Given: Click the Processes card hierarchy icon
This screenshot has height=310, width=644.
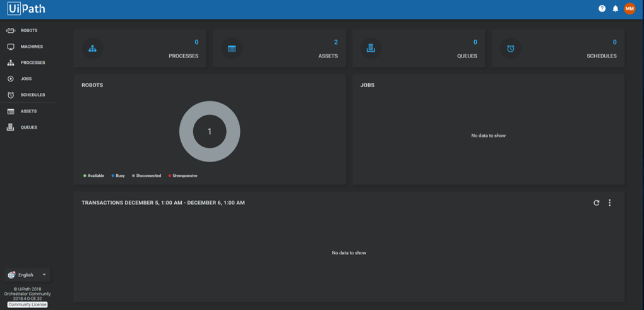Looking at the screenshot, I should [92, 49].
